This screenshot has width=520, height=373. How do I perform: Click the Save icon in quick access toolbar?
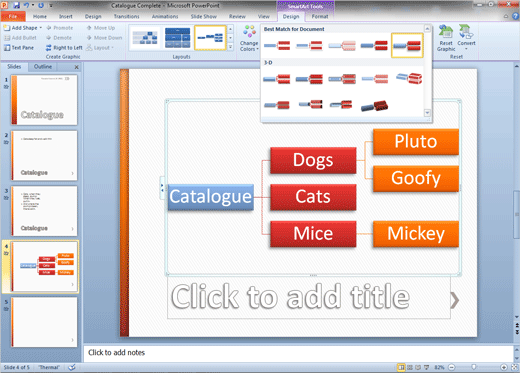(16, 5)
